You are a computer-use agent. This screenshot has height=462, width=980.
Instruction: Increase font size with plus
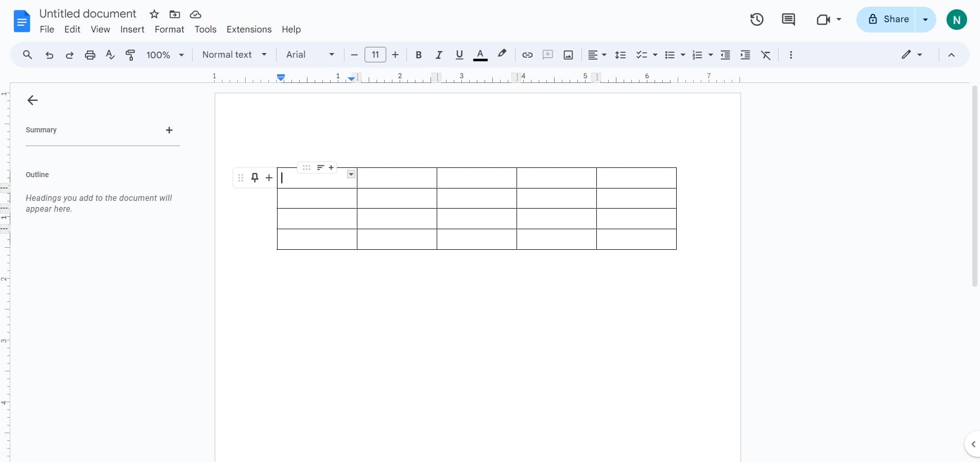click(x=396, y=55)
